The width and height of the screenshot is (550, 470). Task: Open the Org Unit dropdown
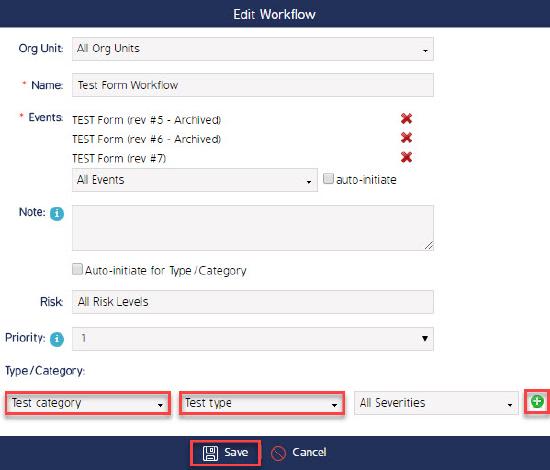click(x=253, y=49)
